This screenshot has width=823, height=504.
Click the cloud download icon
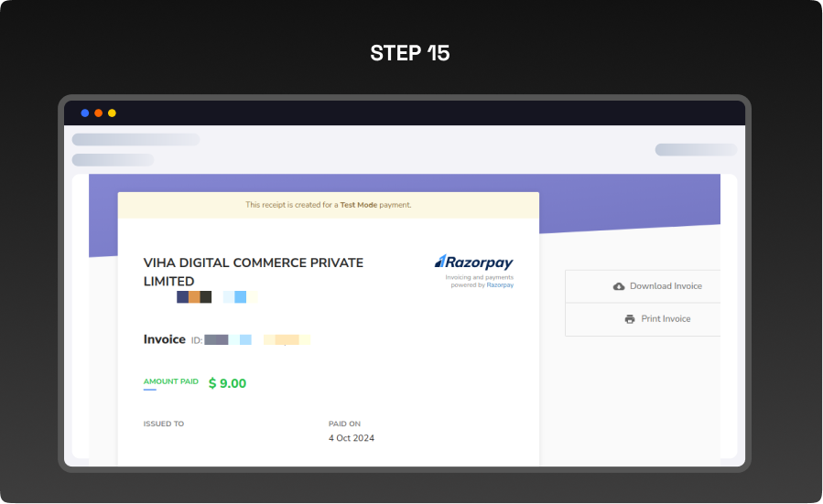619,286
